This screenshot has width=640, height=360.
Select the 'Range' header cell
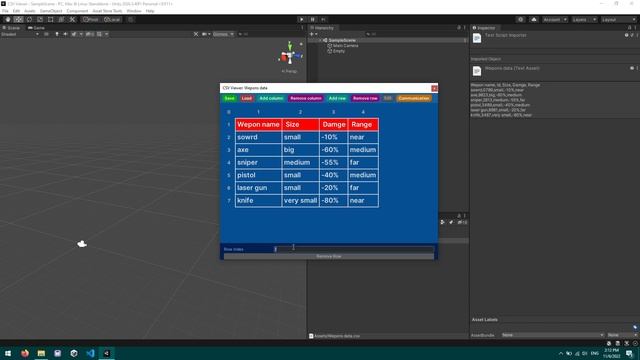(x=363, y=124)
